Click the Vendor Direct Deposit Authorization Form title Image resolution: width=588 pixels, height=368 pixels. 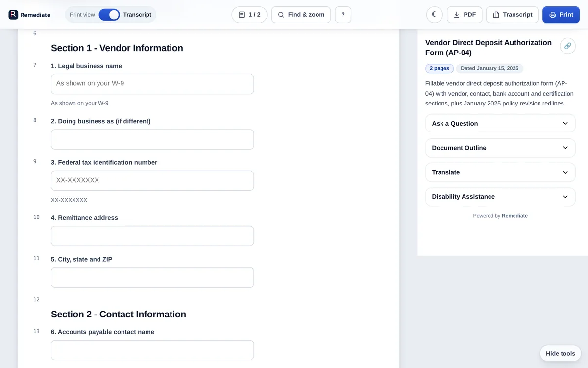489,48
